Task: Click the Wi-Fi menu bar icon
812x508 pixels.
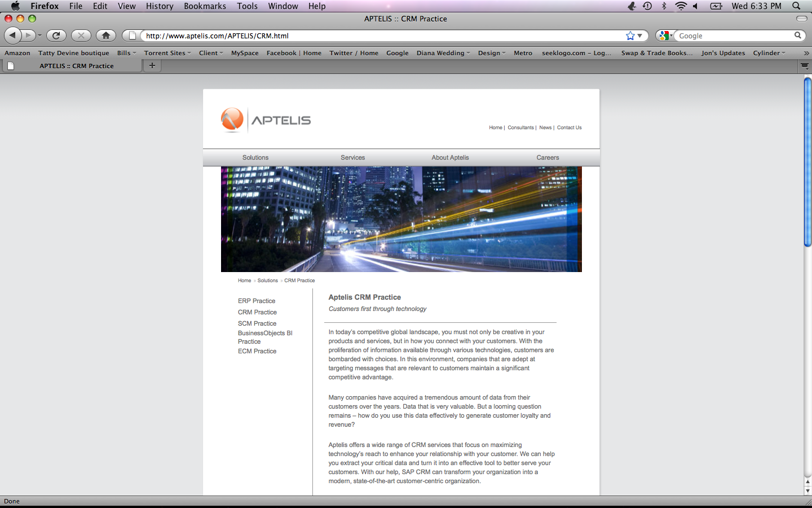Action: point(681,6)
